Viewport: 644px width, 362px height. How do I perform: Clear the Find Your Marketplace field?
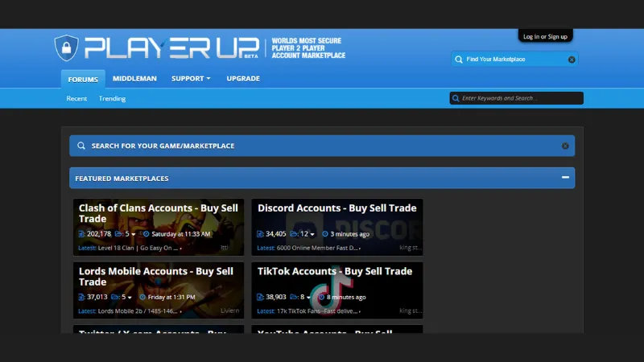coord(572,60)
